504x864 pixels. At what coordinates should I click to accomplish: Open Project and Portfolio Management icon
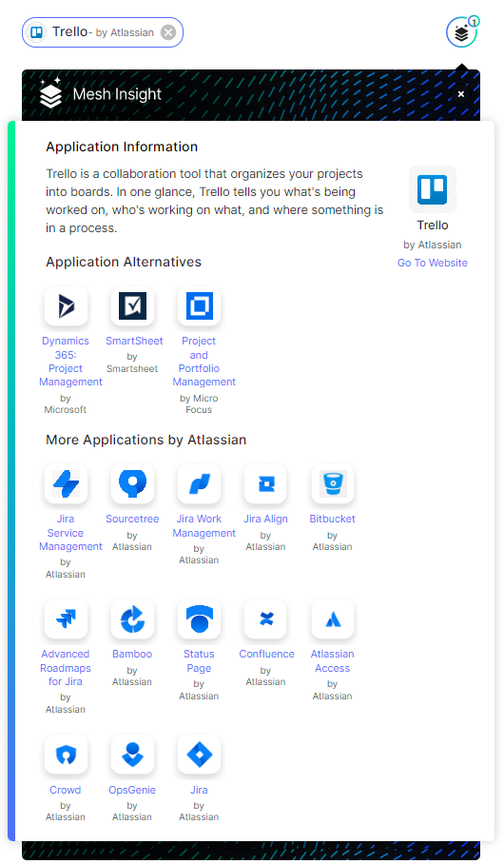pyautogui.click(x=199, y=305)
